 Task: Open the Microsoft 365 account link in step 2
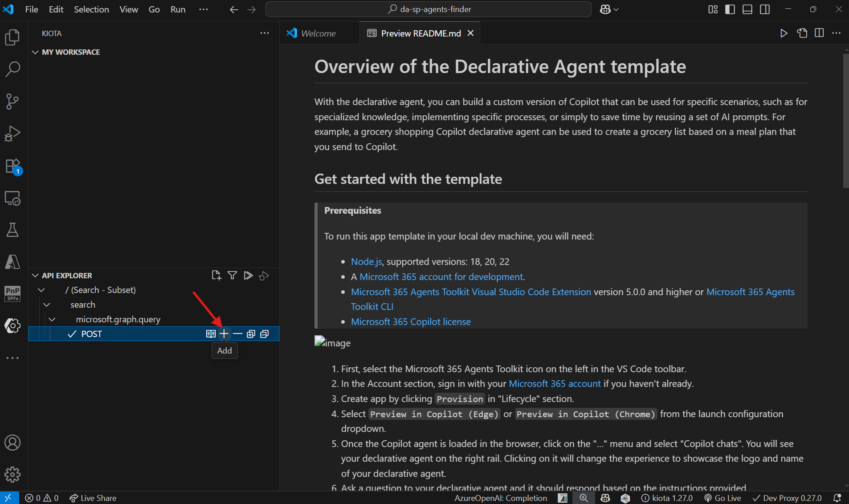point(555,384)
